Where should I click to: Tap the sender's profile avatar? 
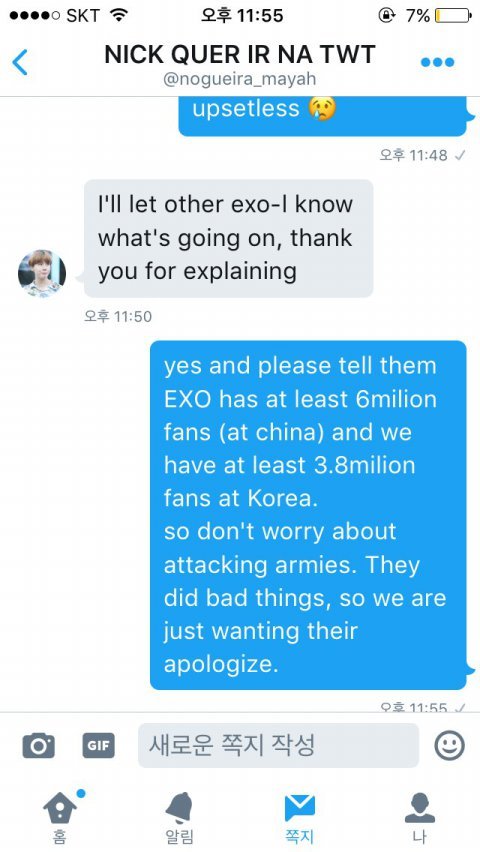coord(42,273)
